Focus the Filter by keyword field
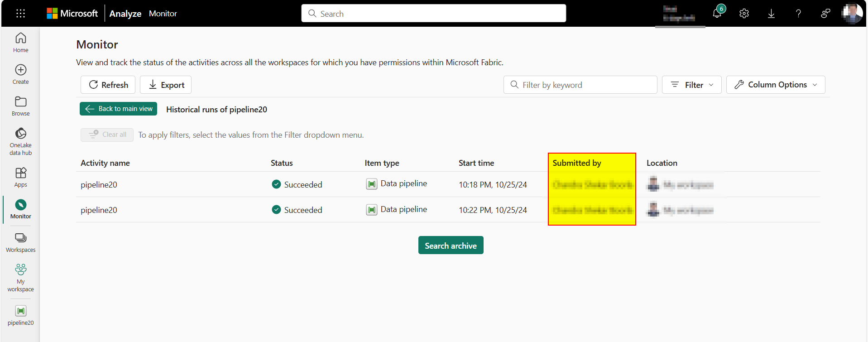Image resolution: width=868 pixels, height=342 pixels. 580,85
